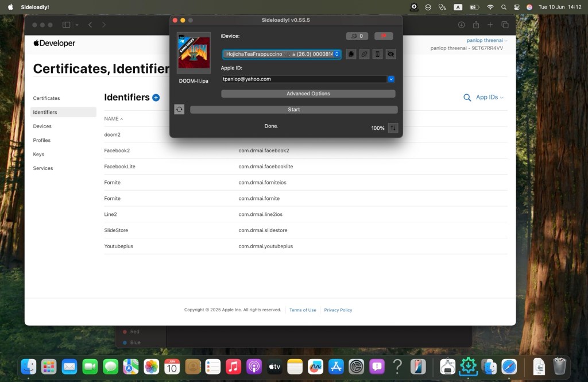Expand the Apple ID dropdown arrow
Screen dimensions: 588x382
pos(390,79)
